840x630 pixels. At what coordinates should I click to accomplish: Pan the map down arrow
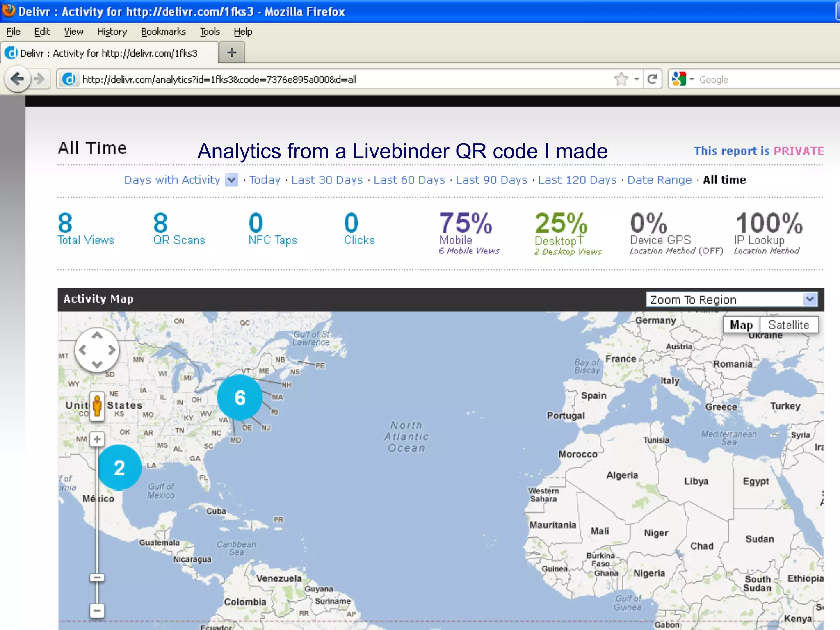[x=97, y=364]
